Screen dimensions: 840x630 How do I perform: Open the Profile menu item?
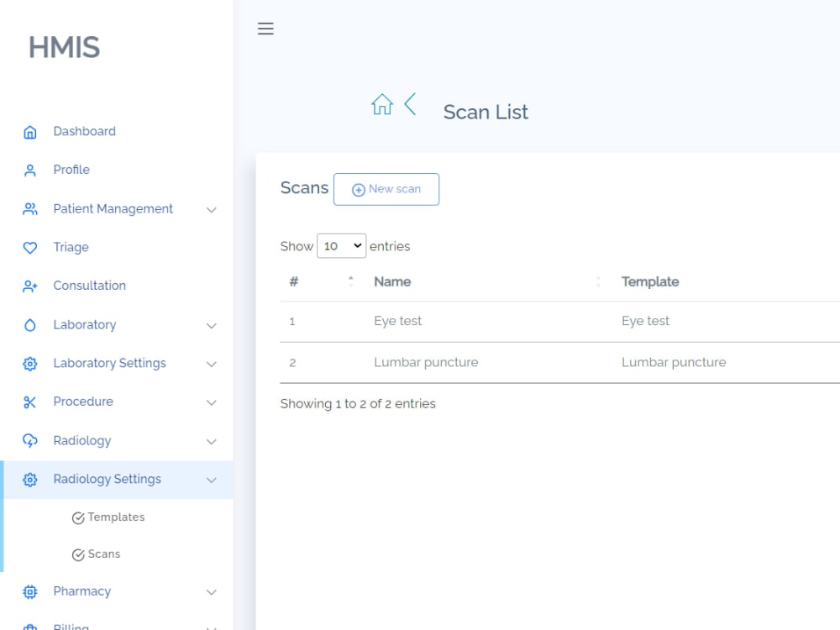point(117,170)
